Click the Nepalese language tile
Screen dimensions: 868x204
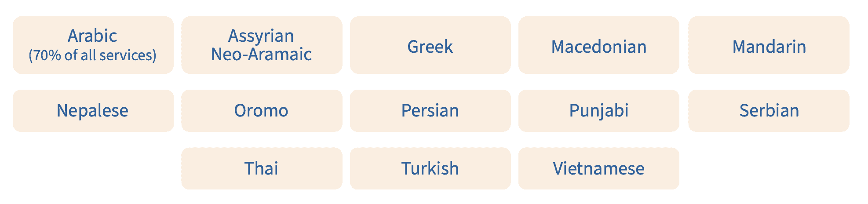93,110
